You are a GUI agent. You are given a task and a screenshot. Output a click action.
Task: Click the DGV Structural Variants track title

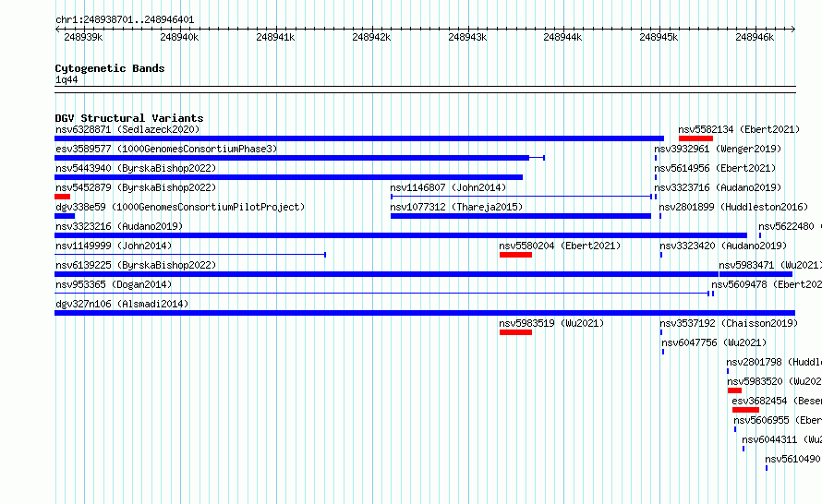pyautogui.click(x=129, y=118)
